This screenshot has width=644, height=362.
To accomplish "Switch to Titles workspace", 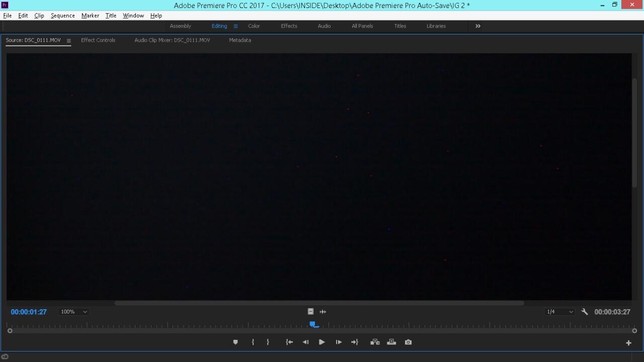I will pos(400,26).
